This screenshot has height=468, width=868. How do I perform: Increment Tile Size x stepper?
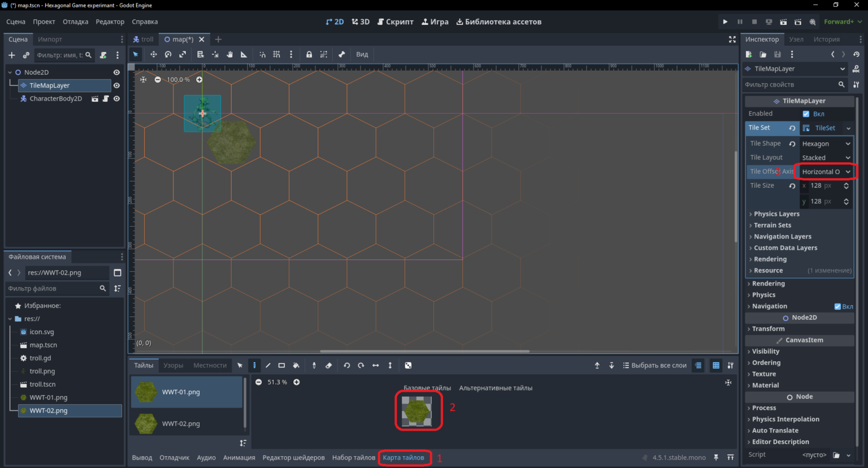(x=846, y=184)
